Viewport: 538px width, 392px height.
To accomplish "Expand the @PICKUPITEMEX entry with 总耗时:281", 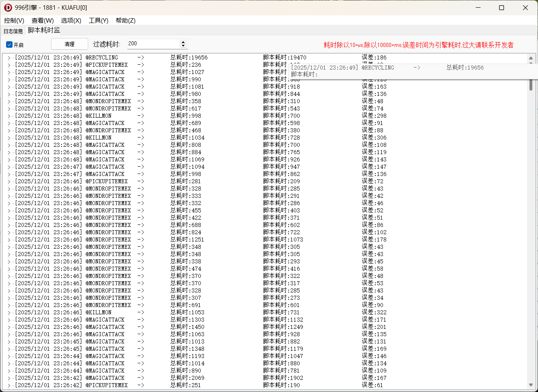I will click(9, 182).
